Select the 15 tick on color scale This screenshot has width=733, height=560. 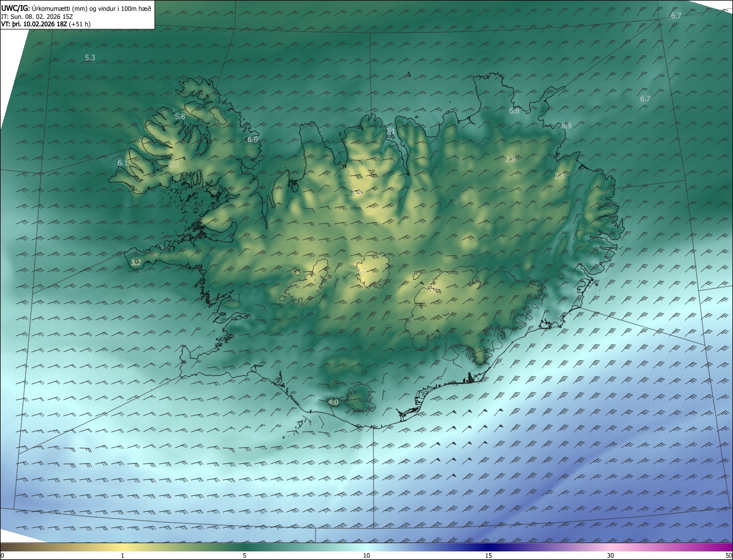pos(488,555)
